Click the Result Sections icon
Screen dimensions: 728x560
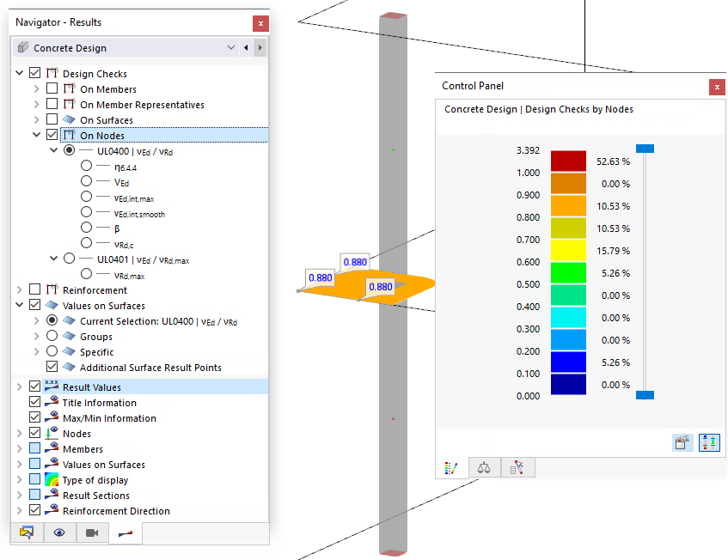[x=52, y=495]
